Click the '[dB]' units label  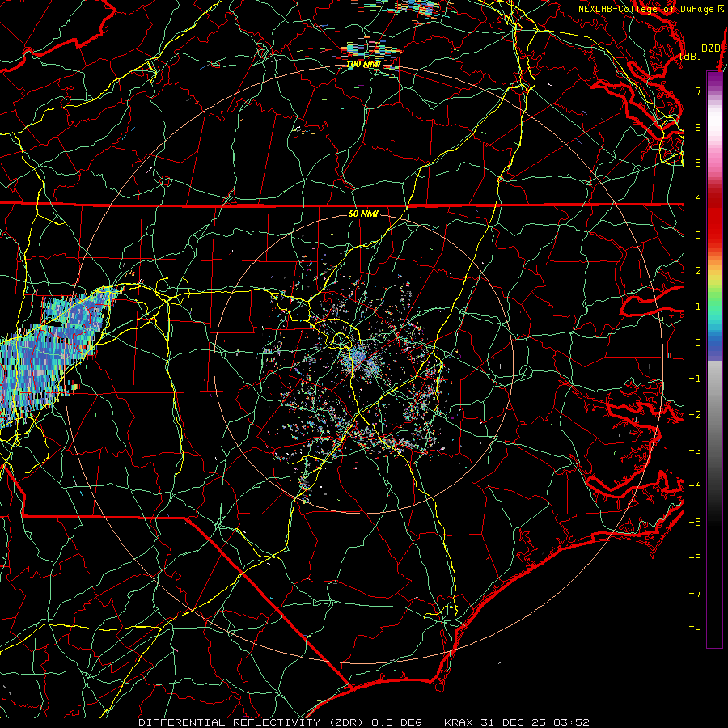coord(691,56)
